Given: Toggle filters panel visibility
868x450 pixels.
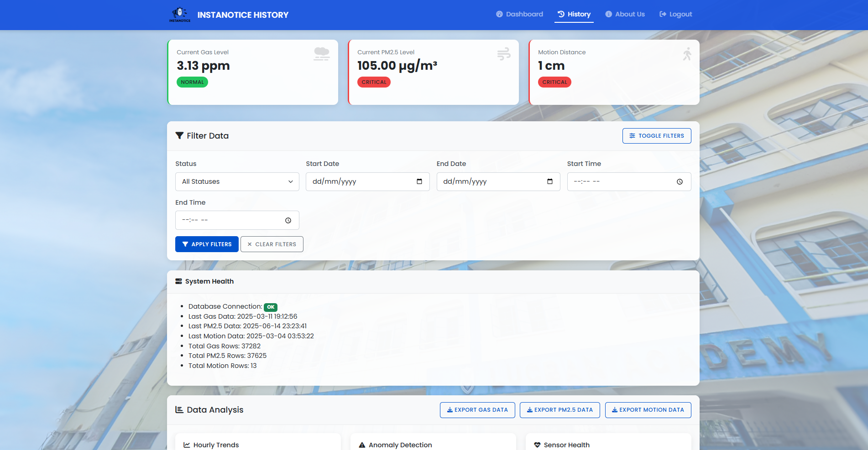Looking at the screenshot, I should tap(656, 136).
